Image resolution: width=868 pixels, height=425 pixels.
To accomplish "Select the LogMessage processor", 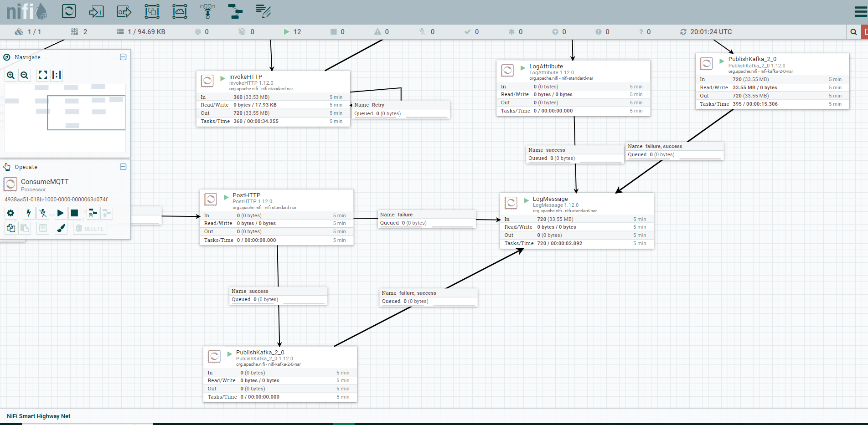I will click(x=577, y=221).
